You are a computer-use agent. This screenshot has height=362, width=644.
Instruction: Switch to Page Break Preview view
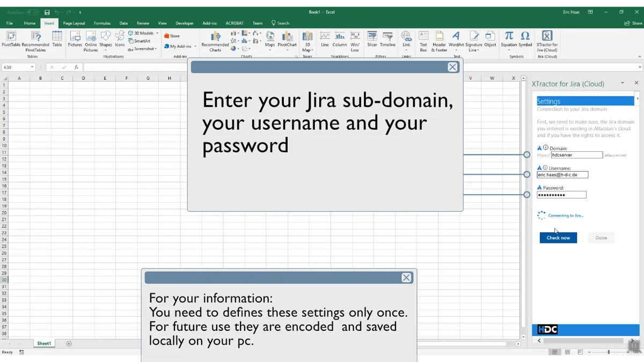581,352
